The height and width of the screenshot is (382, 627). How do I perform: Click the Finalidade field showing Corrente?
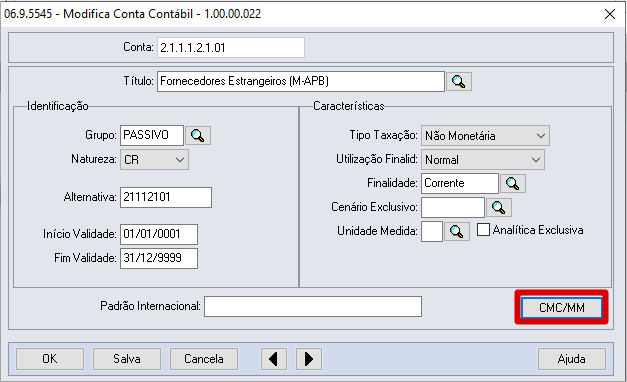tap(460, 184)
